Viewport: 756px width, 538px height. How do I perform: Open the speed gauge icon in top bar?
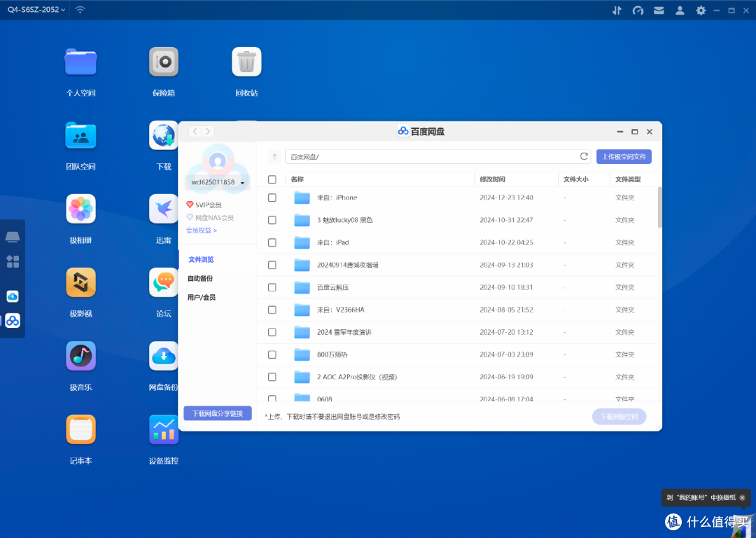[638, 10]
